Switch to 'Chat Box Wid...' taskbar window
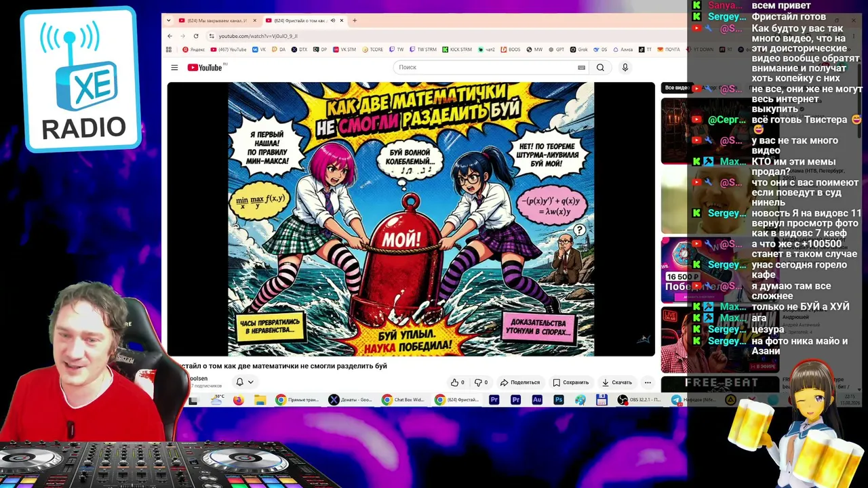868x488 pixels. click(403, 401)
